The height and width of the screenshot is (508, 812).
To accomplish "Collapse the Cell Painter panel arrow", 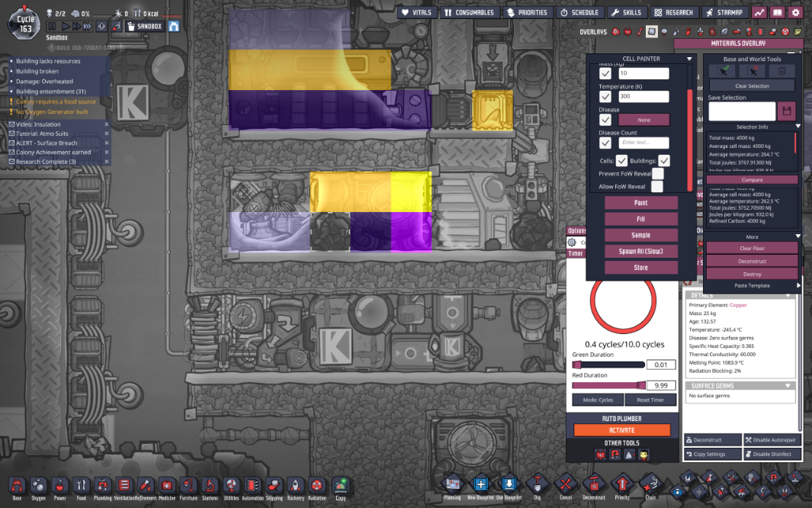I will 689,59.
